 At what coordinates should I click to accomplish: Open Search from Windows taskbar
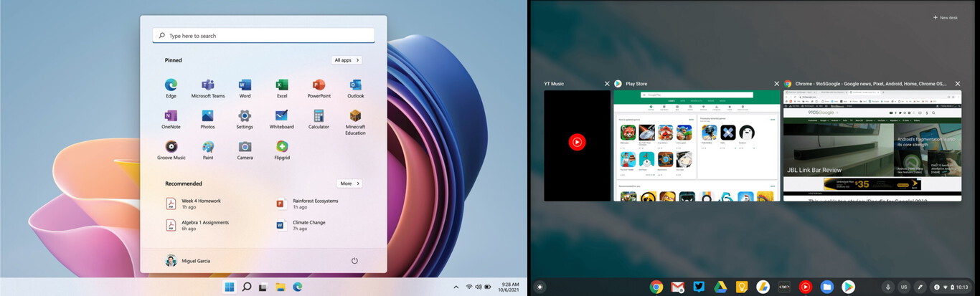click(x=246, y=287)
